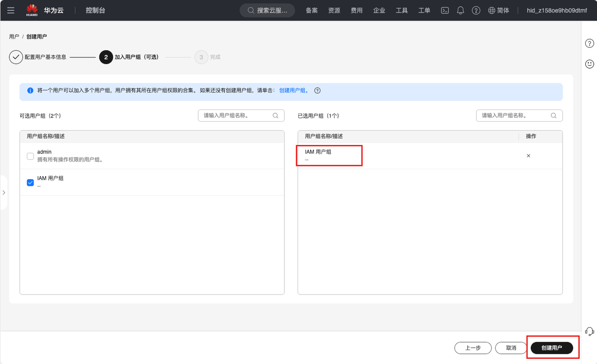Click the 创建用户 button
597x364 pixels.
point(552,348)
